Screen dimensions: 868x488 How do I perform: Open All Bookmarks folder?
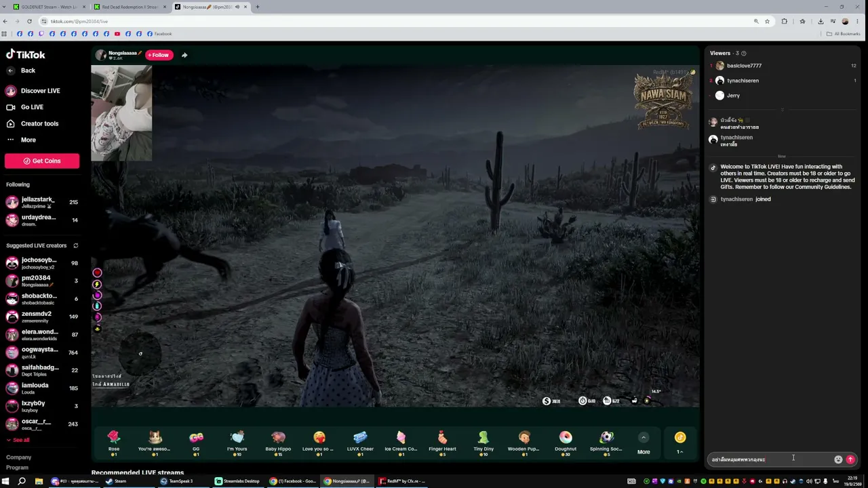coord(844,34)
